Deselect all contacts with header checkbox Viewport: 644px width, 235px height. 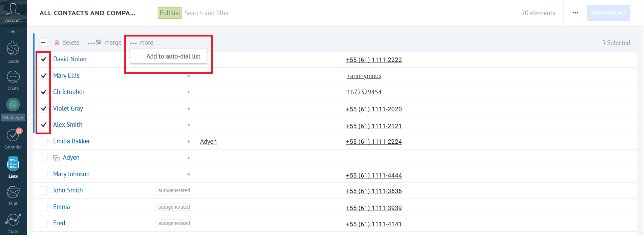pos(43,43)
